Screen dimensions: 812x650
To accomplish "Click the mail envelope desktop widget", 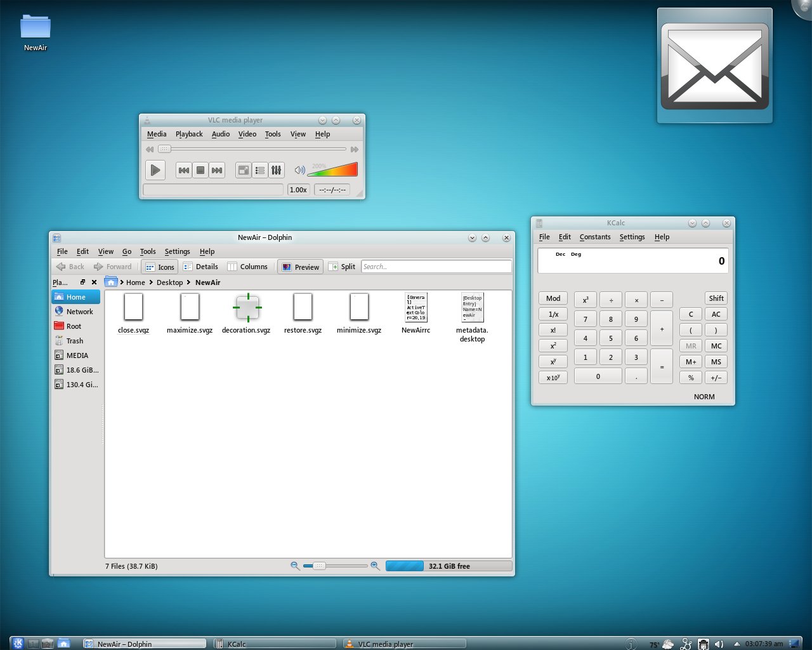I will point(715,66).
